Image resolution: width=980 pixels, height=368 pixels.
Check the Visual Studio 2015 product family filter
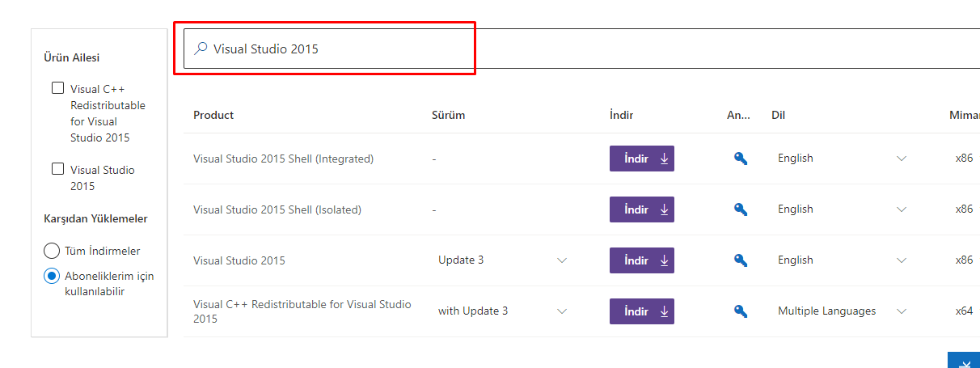[x=58, y=169]
